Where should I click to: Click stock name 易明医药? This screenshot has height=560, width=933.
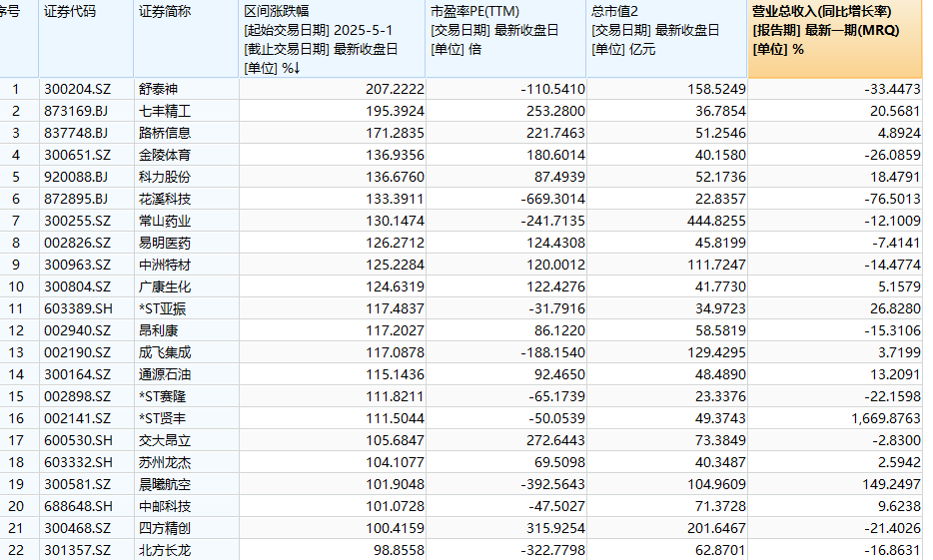pyautogui.click(x=165, y=244)
